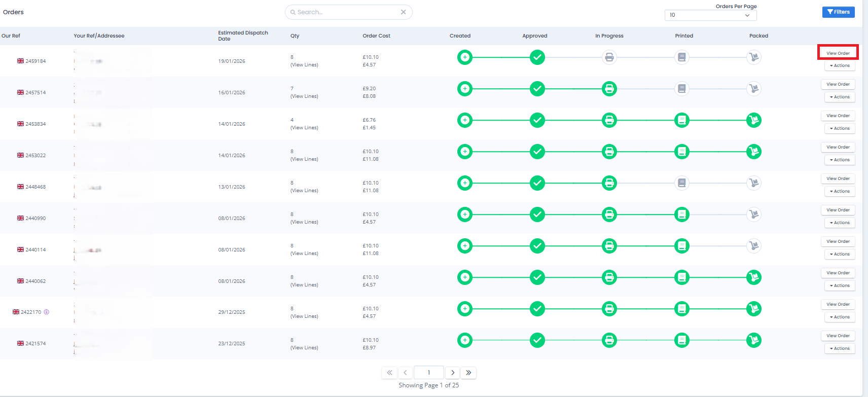This screenshot has height=397, width=868.
Task: Click the info icon beside order 2422170
Action: [x=47, y=312]
